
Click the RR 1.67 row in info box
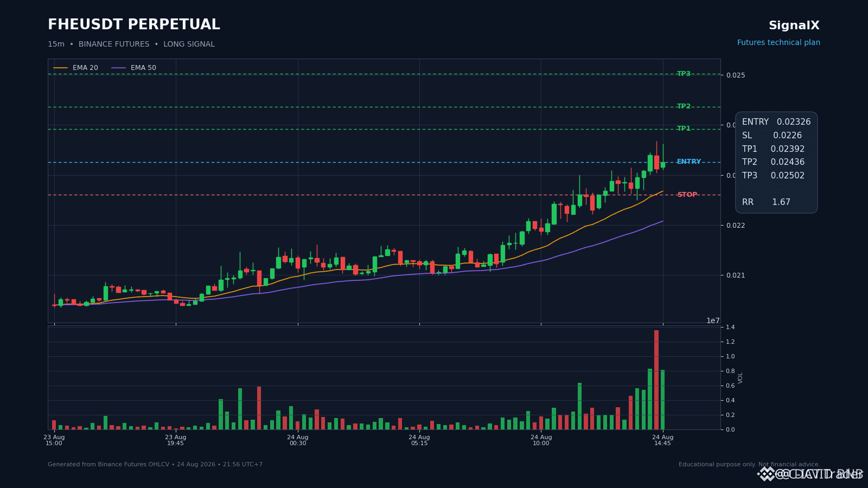pyautogui.click(x=766, y=202)
